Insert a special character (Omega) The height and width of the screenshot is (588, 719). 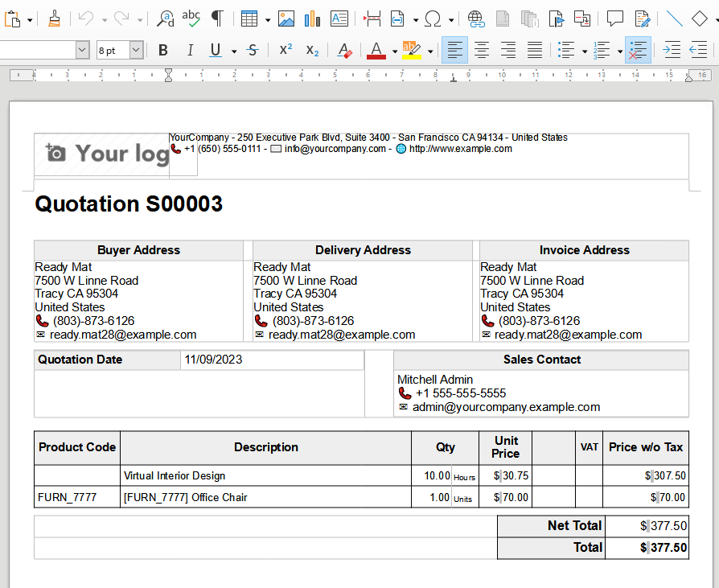pyautogui.click(x=433, y=19)
